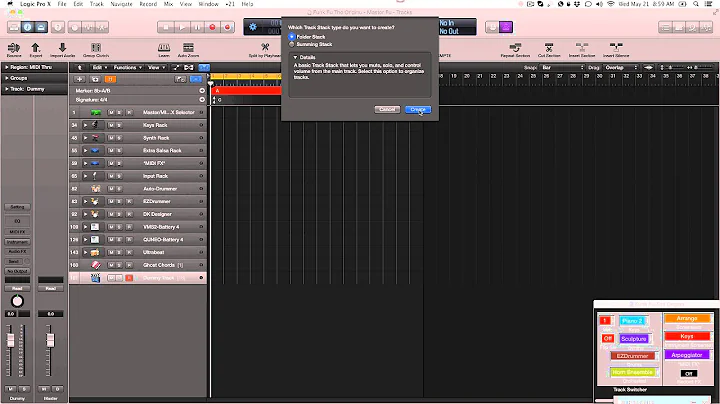Click the Keys Rack track icon
Screen dimensions: 720x404
[x=95, y=125]
